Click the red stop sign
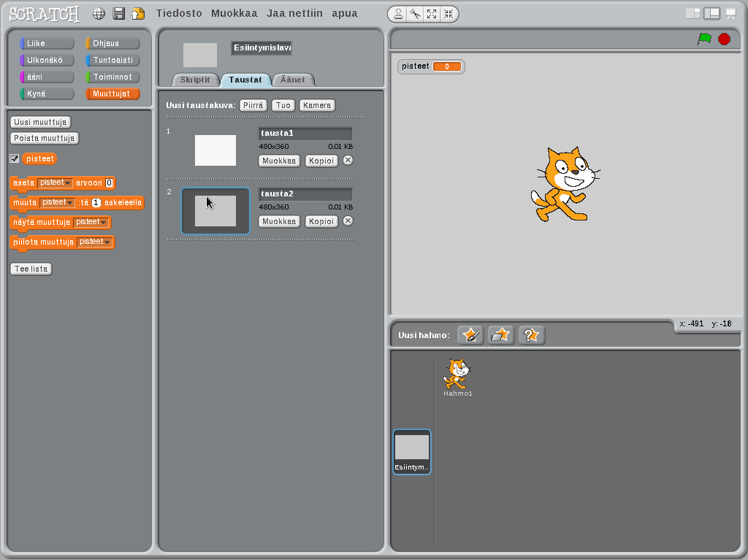The image size is (748, 560). (724, 39)
